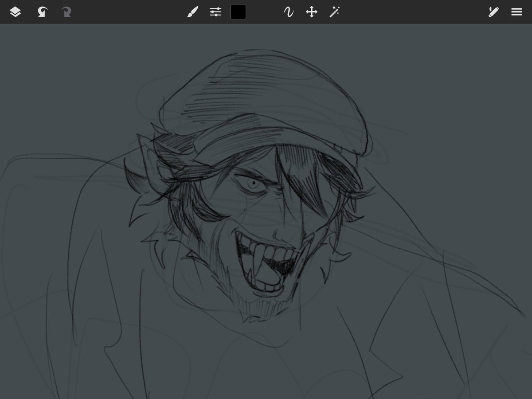Viewport: 532px width, 399px height.
Task: Open the stroke stabilizer curve tool
Action: pyautogui.click(x=288, y=12)
